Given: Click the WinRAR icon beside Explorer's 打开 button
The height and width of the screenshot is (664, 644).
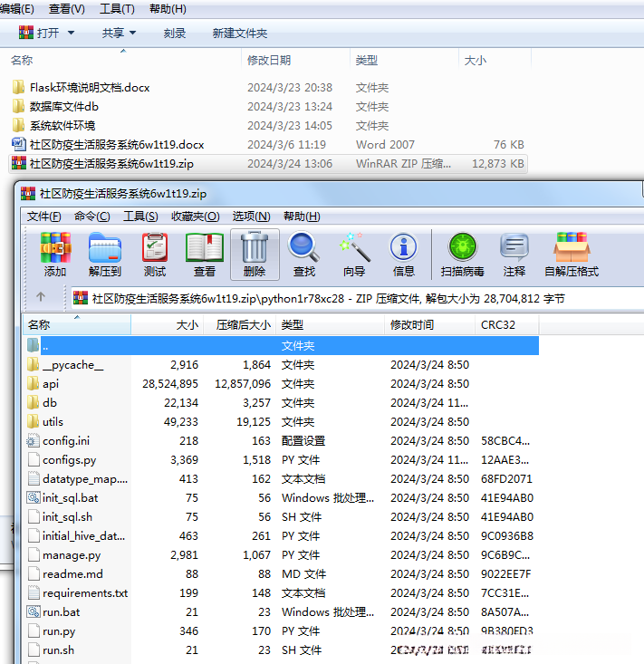Looking at the screenshot, I should [26, 33].
